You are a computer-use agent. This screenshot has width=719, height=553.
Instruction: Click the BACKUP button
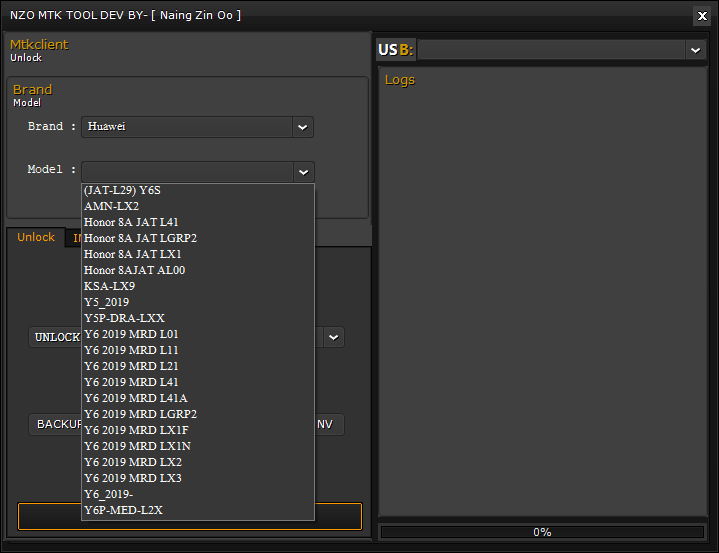(x=55, y=424)
